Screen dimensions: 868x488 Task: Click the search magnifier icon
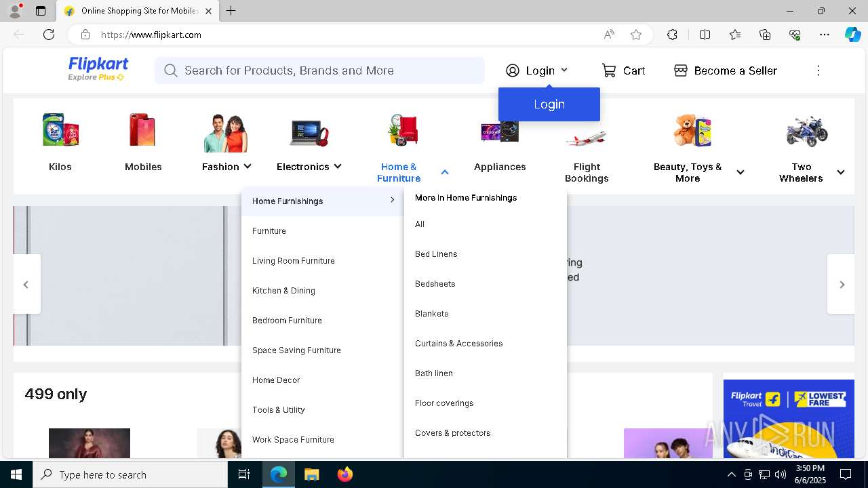[171, 70]
